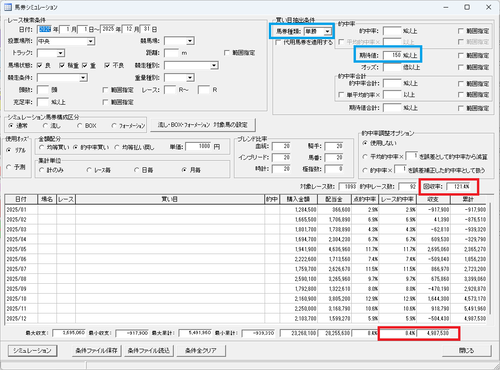Tick 範囲指定 on the 期待値合計 row
The height and width of the screenshot is (370, 500).
coord(461,108)
